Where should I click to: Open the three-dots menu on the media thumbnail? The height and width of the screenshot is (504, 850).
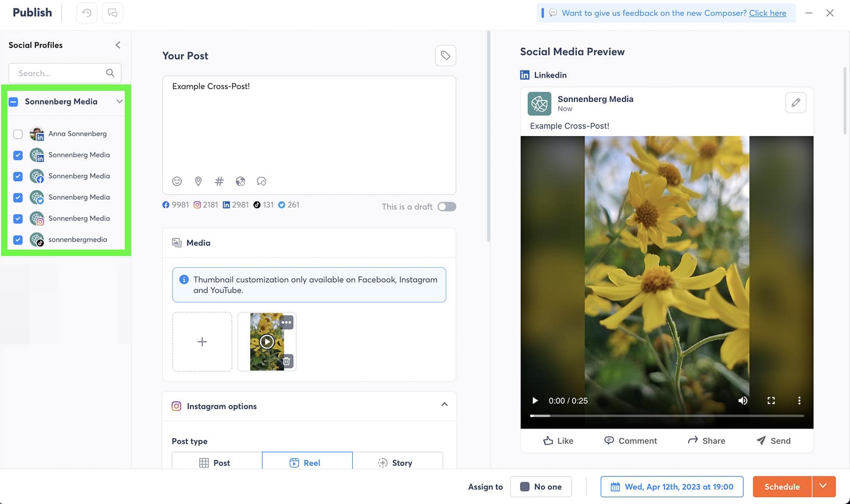pos(286,322)
